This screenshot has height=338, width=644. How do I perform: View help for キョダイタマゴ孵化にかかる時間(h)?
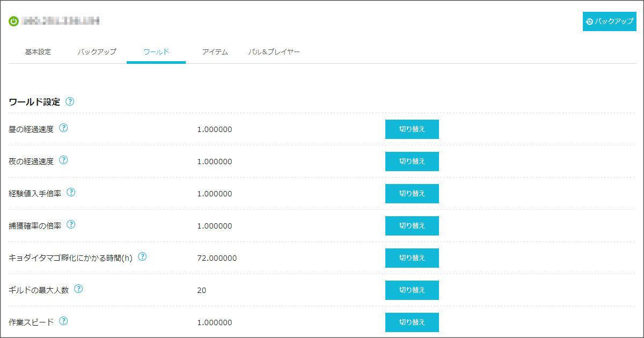tap(142, 257)
